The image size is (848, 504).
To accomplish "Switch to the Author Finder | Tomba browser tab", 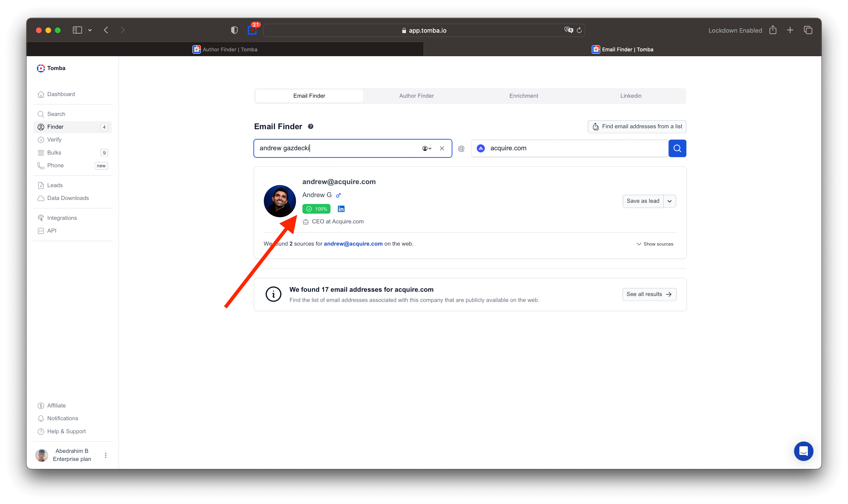I will click(x=225, y=50).
